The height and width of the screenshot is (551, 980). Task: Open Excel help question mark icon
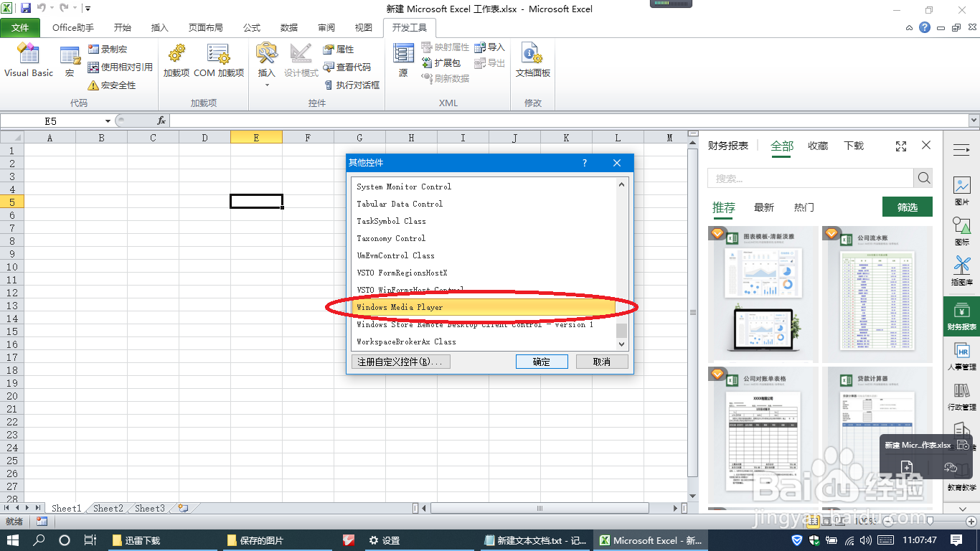click(925, 28)
